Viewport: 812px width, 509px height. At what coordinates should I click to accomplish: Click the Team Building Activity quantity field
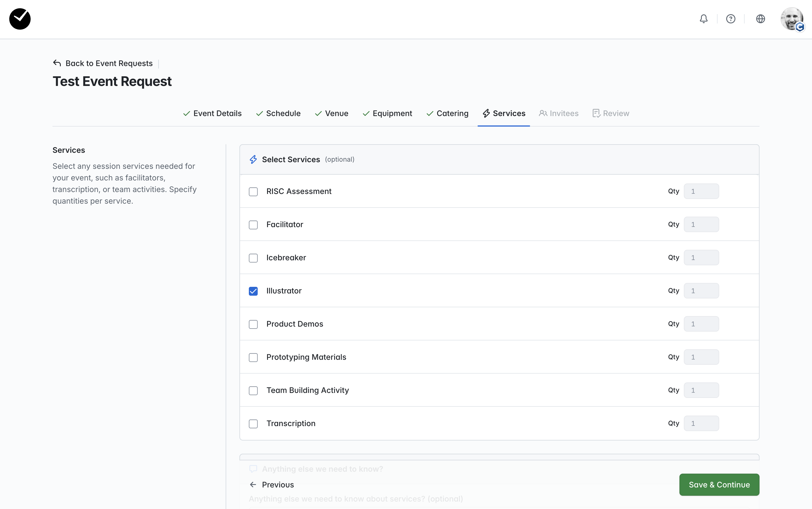click(x=701, y=390)
